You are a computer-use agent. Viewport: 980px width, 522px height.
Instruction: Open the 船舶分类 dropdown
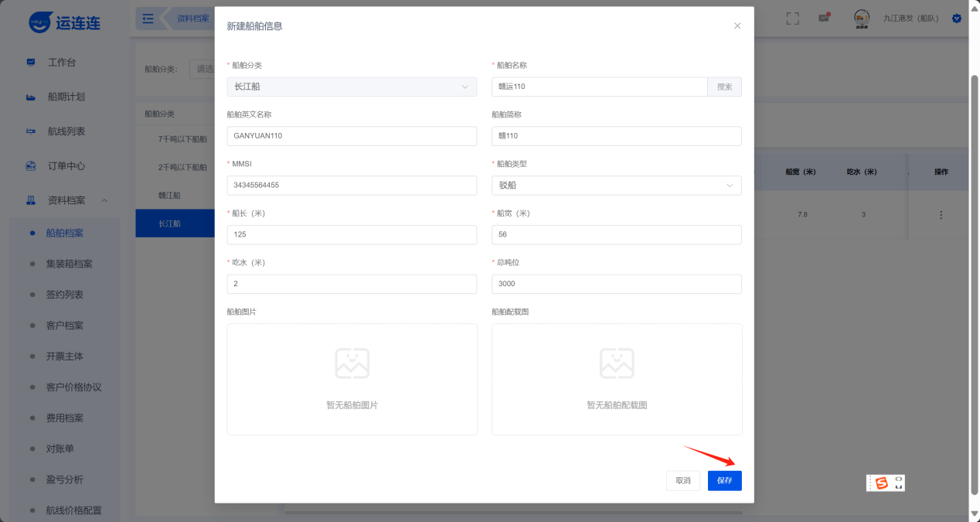(x=352, y=87)
